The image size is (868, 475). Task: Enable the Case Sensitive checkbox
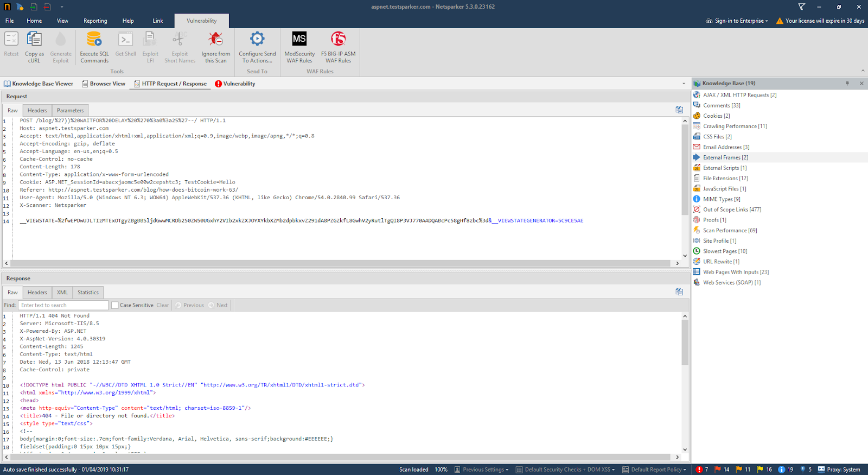pyautogui.click(x=115, y=305)
